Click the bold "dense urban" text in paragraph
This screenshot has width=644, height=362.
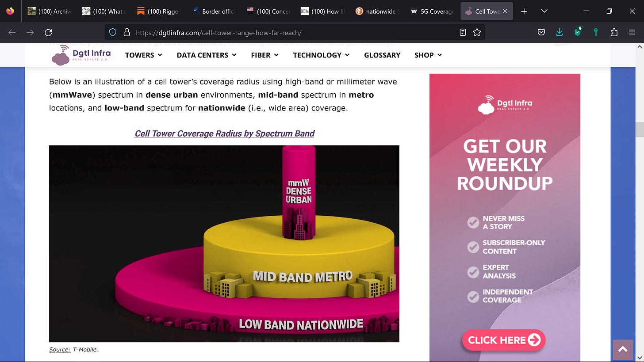172,95
